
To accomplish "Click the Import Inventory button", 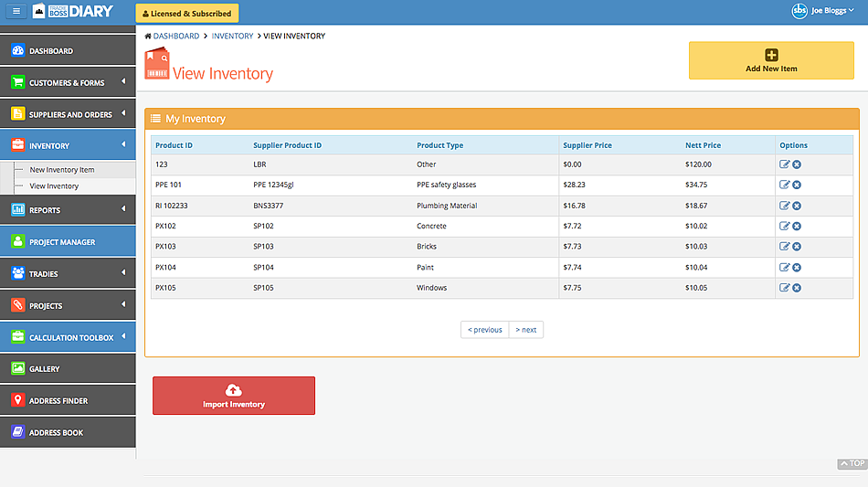I will point(234,396).
